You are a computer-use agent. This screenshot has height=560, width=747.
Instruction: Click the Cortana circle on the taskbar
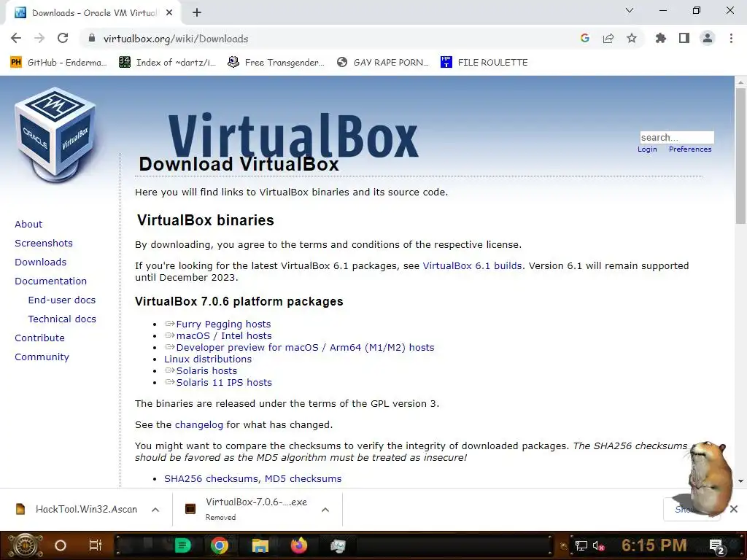[x=61, y=545]
